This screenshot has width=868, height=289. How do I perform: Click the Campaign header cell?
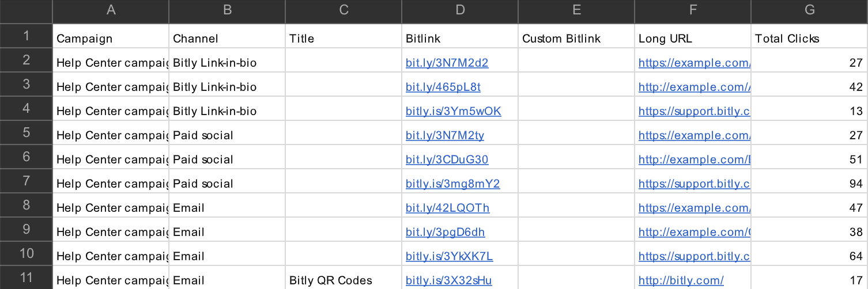pos(111,36)
